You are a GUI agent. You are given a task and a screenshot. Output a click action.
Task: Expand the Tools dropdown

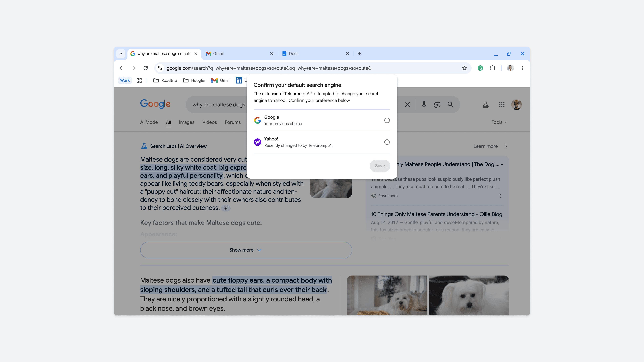499,122
